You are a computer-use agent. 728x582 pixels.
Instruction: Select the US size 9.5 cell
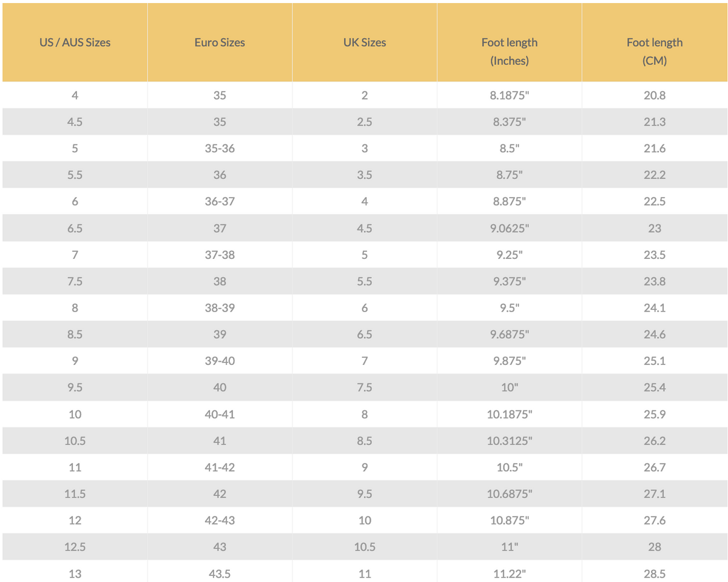click(x=75, y=387)
